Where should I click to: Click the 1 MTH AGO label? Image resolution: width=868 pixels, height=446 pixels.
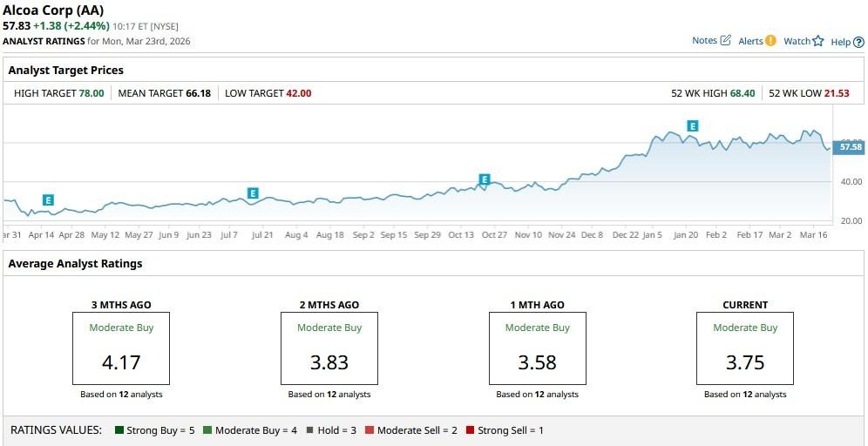pyautogui.click(x=538, y=305)
